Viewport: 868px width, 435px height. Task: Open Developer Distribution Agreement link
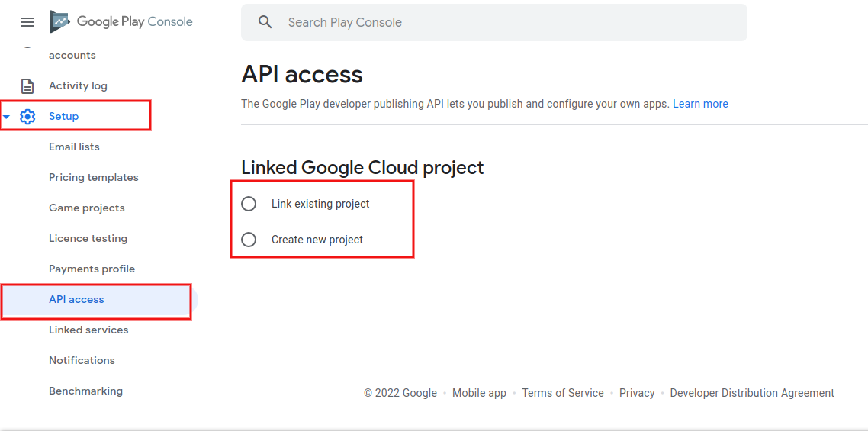coord(752,393)
